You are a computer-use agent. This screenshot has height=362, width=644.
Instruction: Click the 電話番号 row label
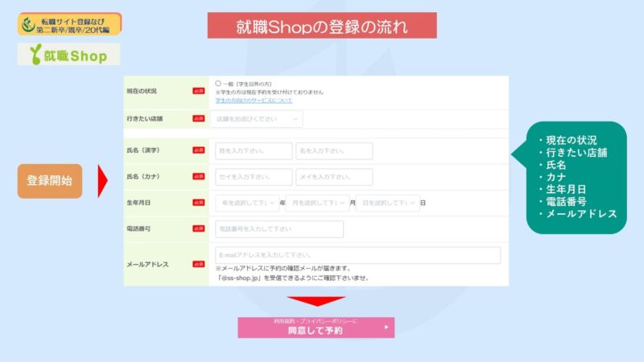138,228
